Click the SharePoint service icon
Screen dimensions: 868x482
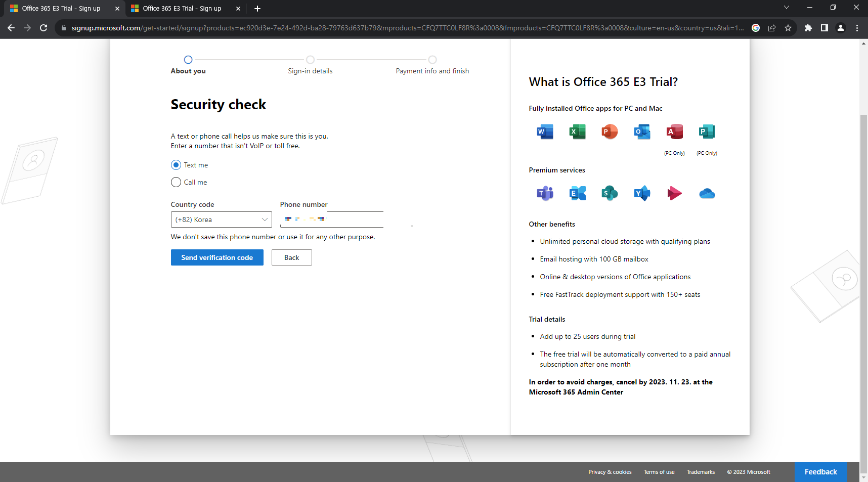coord(610,193)
